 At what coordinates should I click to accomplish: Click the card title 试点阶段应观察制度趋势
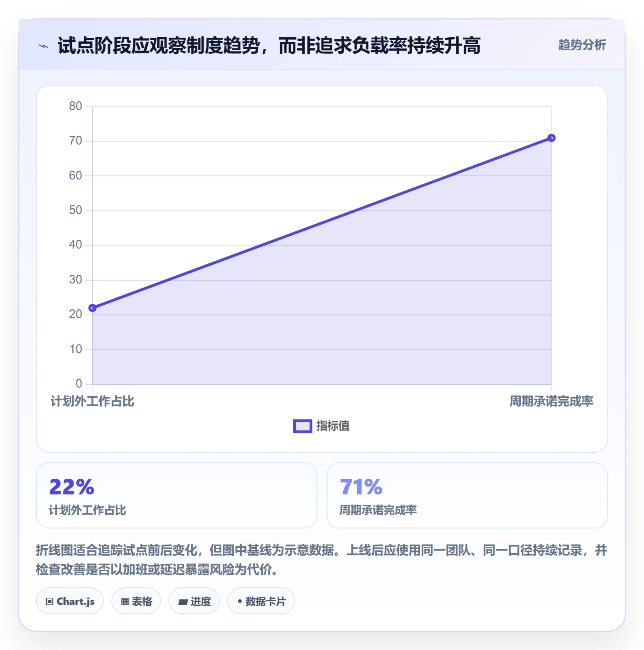[x=269, y=46]
